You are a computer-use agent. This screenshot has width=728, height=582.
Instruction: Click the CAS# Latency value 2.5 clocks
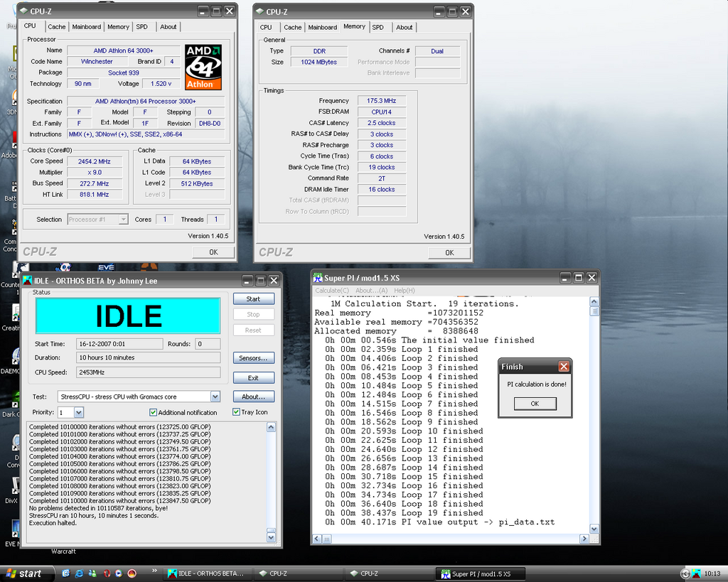(382, 123)
